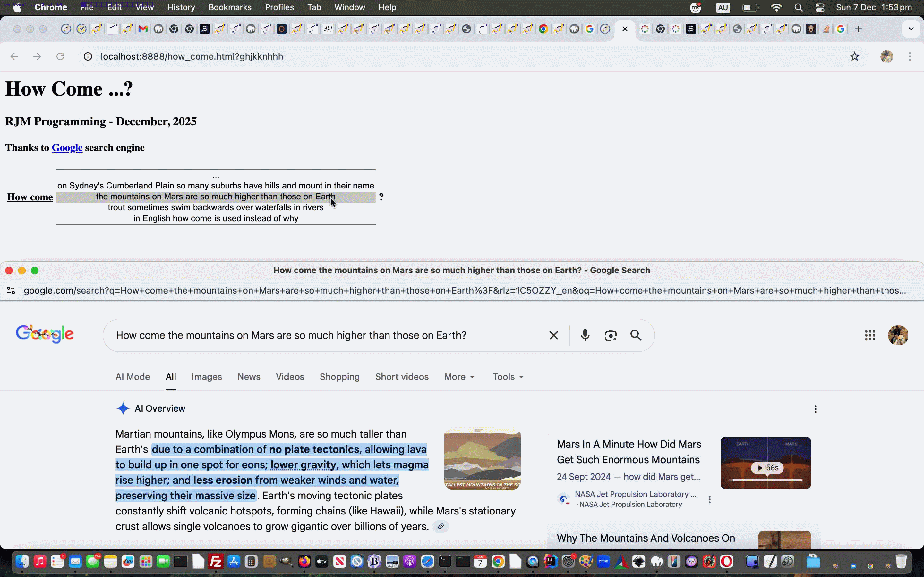Click the Google voice search microphone icon
This screenshot has width=924, height=577.
[585, 335]
